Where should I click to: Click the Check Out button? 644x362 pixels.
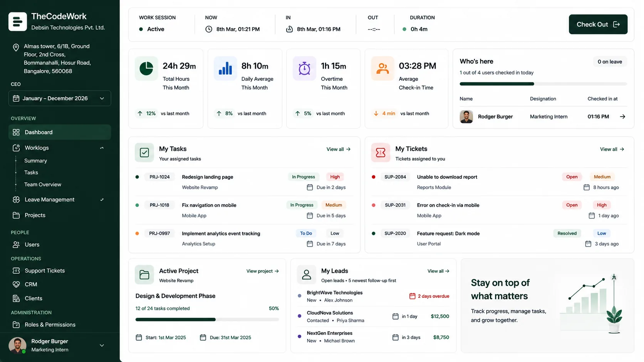click(x=598, y=24)
